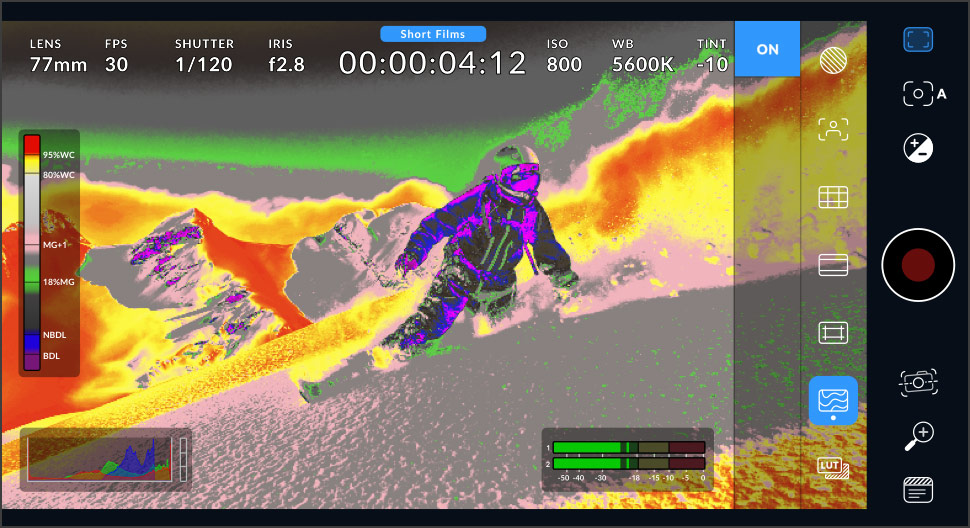Turn off false color with ON toggle
Viewport: 970px width, 528px height.
[767, 49]
